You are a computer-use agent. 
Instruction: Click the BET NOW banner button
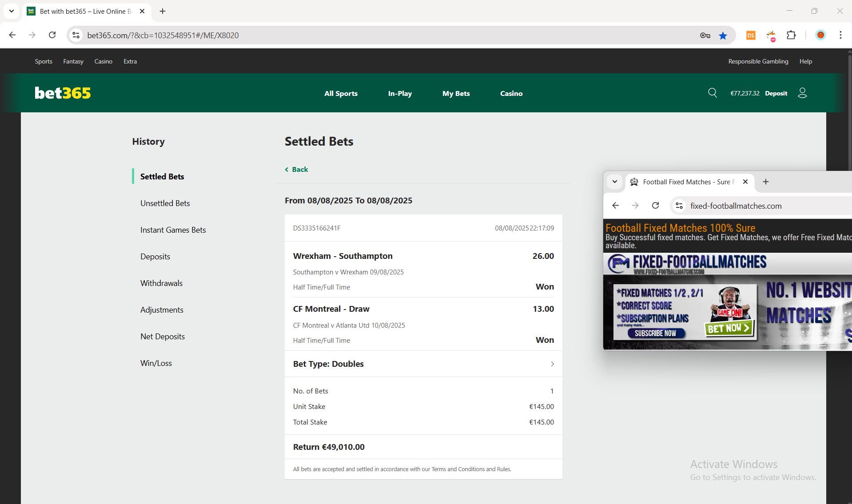pyautogui.click(x=729, y=328)
